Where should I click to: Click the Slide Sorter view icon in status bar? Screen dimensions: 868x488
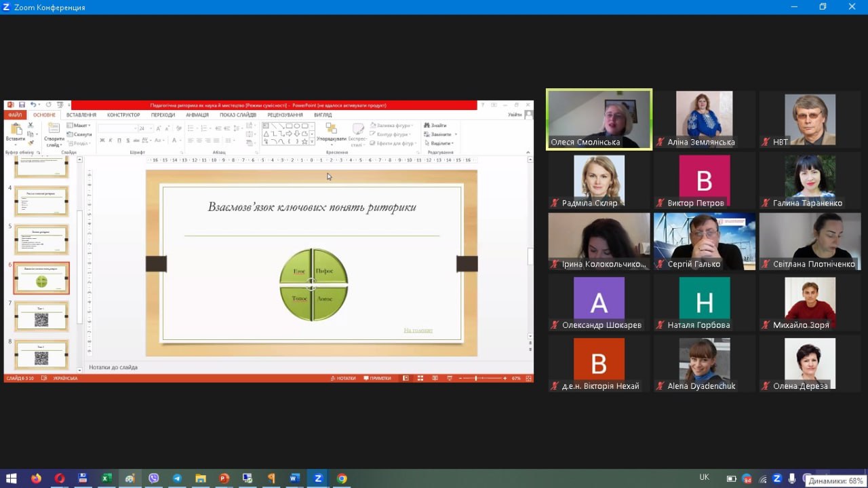point(420,378)
